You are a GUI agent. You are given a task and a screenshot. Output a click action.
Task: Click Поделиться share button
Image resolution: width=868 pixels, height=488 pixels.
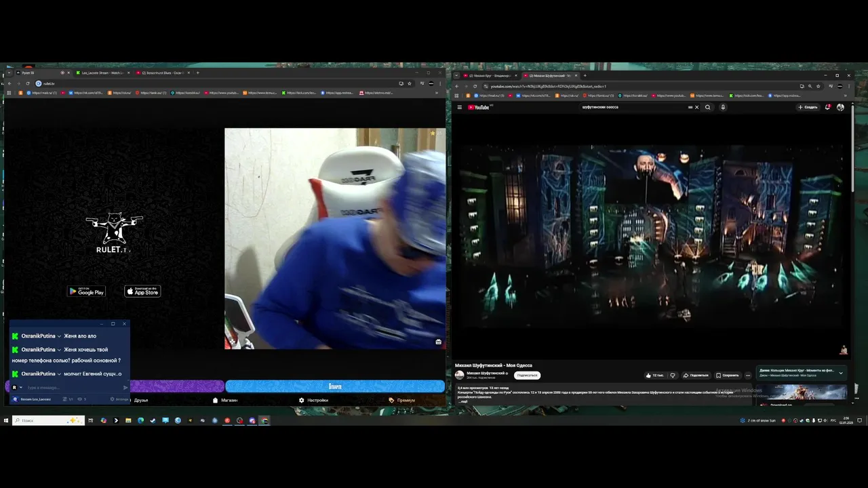(696, 375)
